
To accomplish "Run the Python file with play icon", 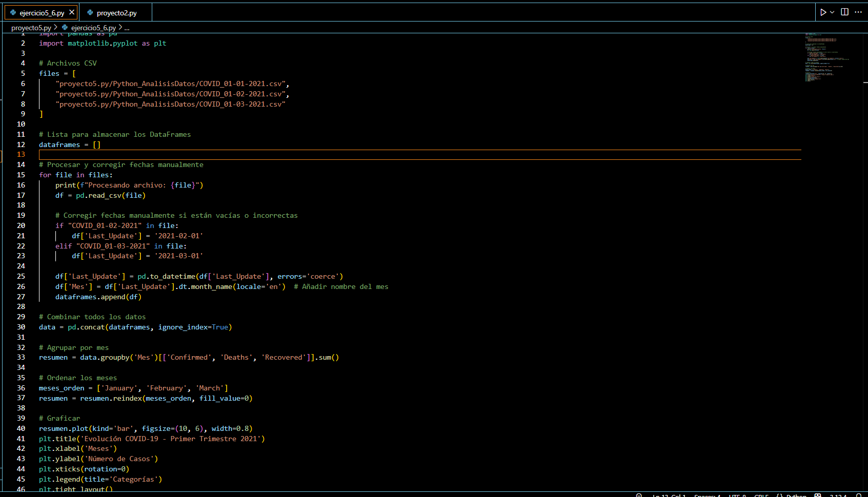I will click(x=823, y=12).
